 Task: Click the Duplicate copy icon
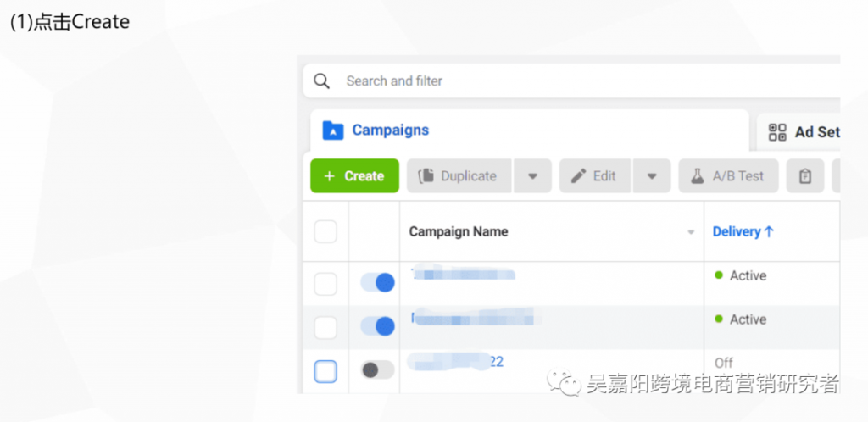tap(426, 176)
